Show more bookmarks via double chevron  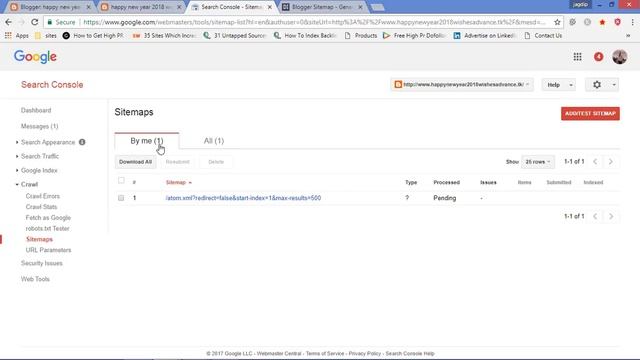[x=628, y=36]
